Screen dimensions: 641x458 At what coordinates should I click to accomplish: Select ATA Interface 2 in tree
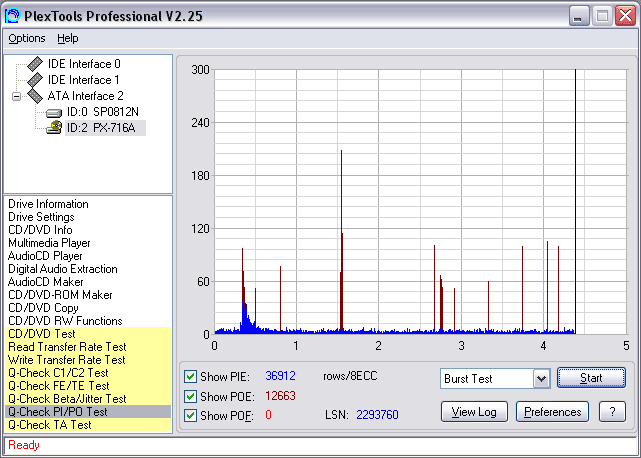(85, 96)
